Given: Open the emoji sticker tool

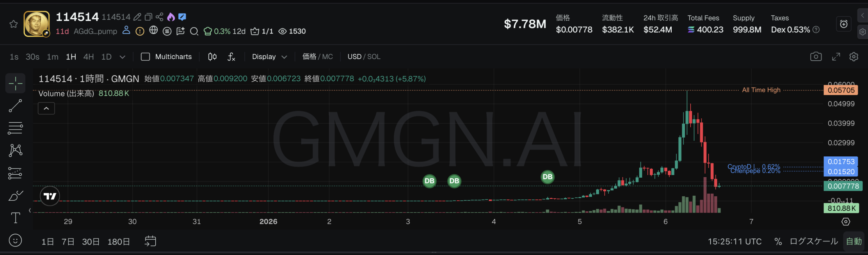Looking at the screenshot, I should (x=15, y=240).
